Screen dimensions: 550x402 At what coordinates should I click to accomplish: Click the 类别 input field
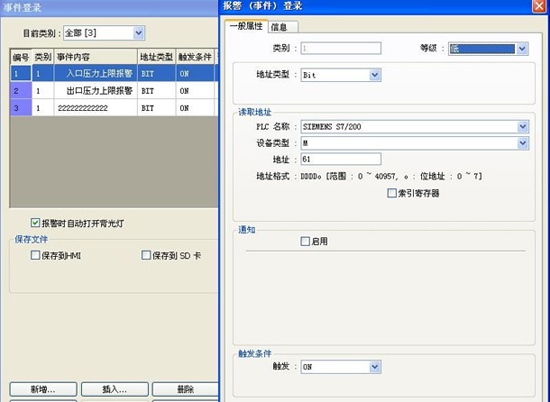341,48
